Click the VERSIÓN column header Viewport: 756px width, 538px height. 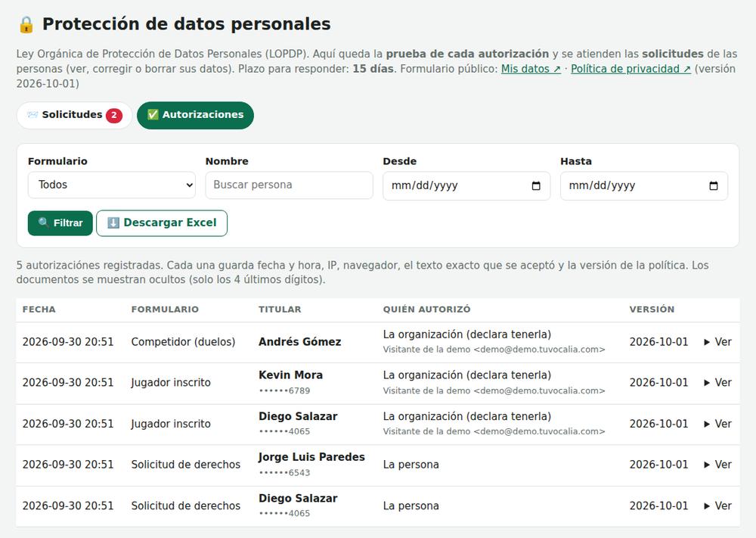[652, 309]
